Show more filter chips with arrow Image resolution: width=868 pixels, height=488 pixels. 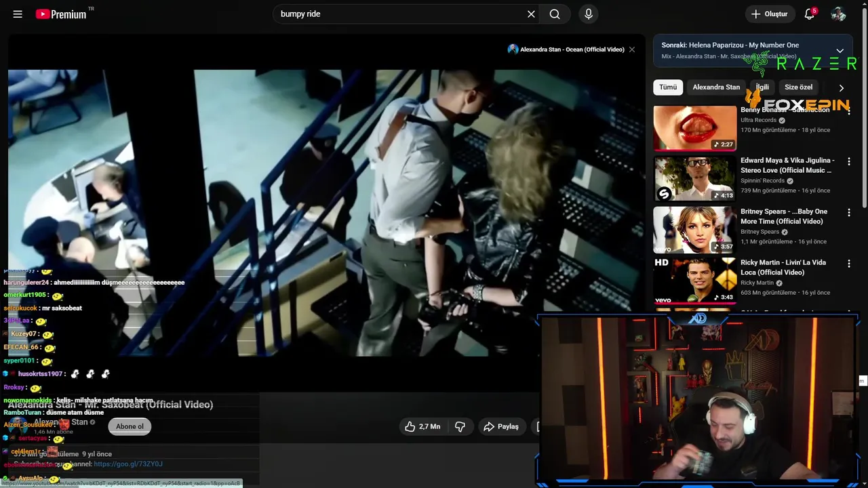click(x=841, y=88)
